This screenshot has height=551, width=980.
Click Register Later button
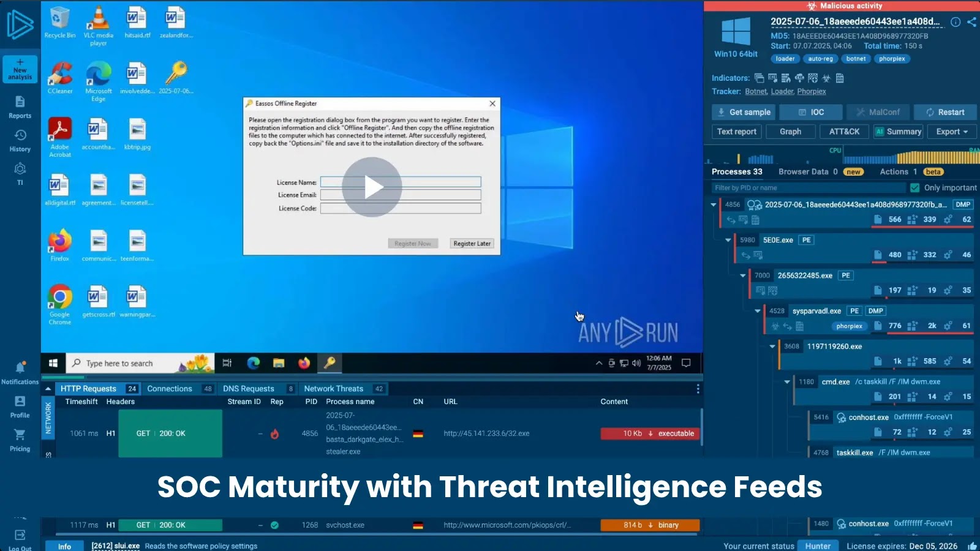[x=472, y=244]
